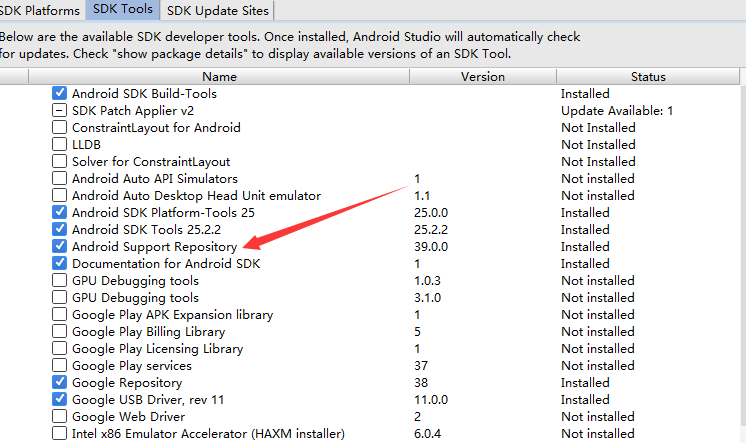The image size is (746, 443).
Task: Click the 3.1.0 GPU Debugging version
Action: [428, 298]
